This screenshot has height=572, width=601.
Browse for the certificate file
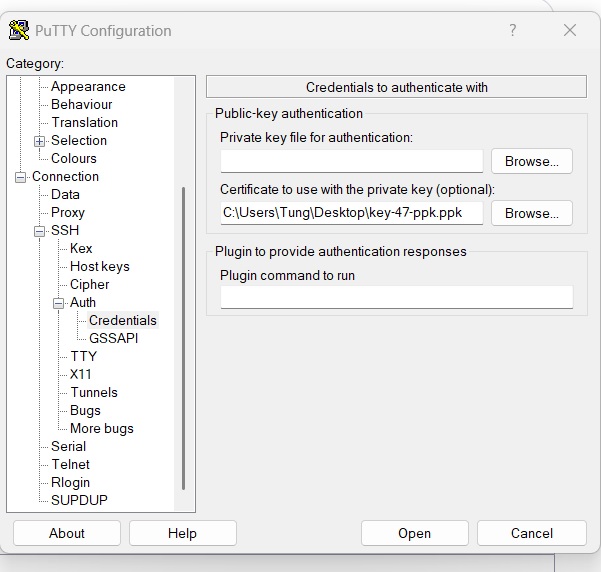tap(531, 213)
